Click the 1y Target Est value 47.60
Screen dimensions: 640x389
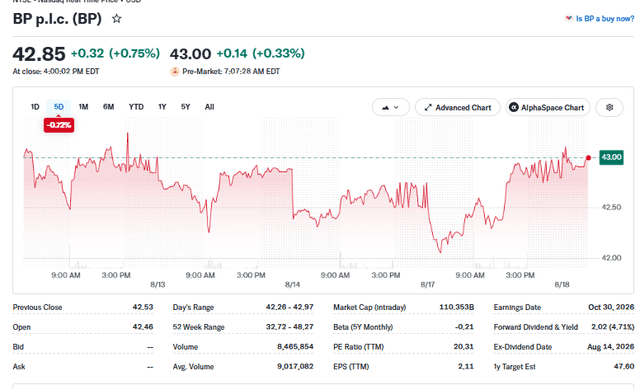(x=624, y=367)
